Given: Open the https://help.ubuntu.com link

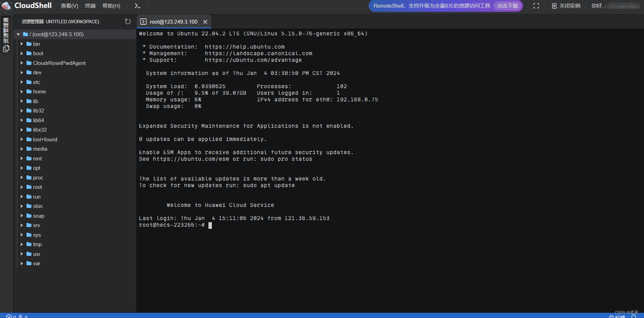Looking at the screenshot, I should tap(245, 47).
